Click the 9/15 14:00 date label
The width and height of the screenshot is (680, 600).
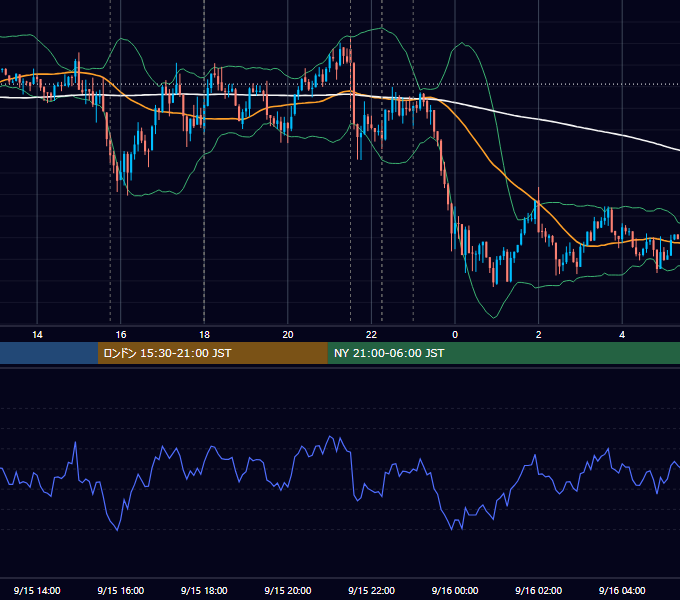37,590
